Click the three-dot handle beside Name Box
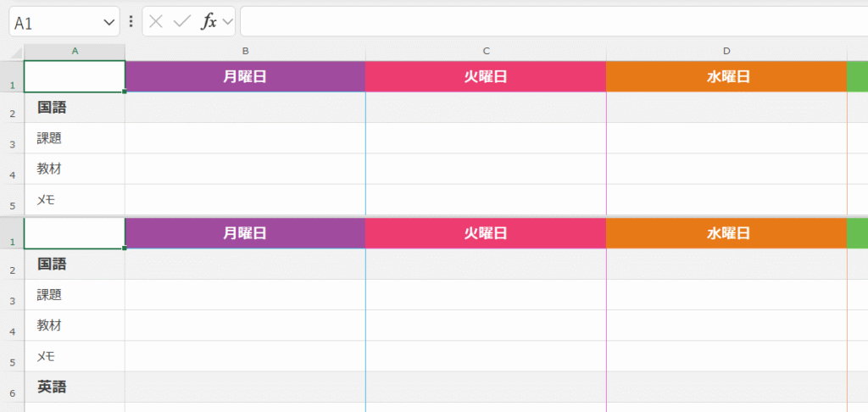868x412 pixels. click(131, 21)
